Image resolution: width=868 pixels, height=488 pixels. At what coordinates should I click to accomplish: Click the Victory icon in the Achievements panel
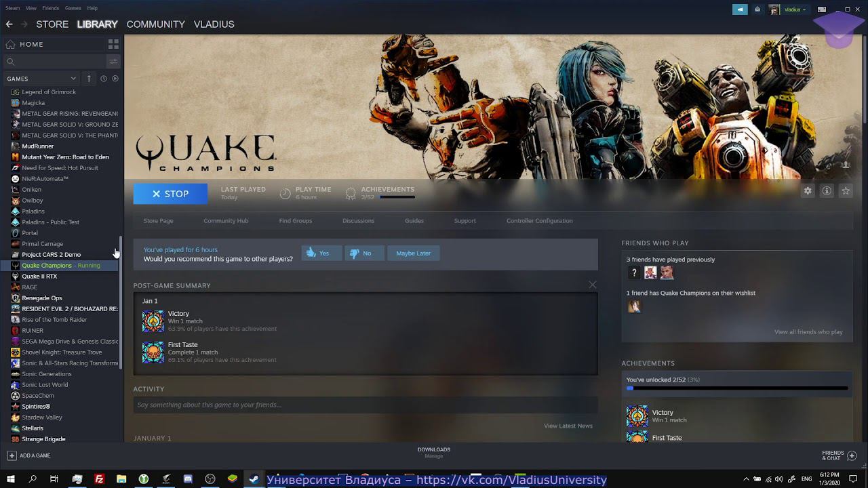pos(637,416)
